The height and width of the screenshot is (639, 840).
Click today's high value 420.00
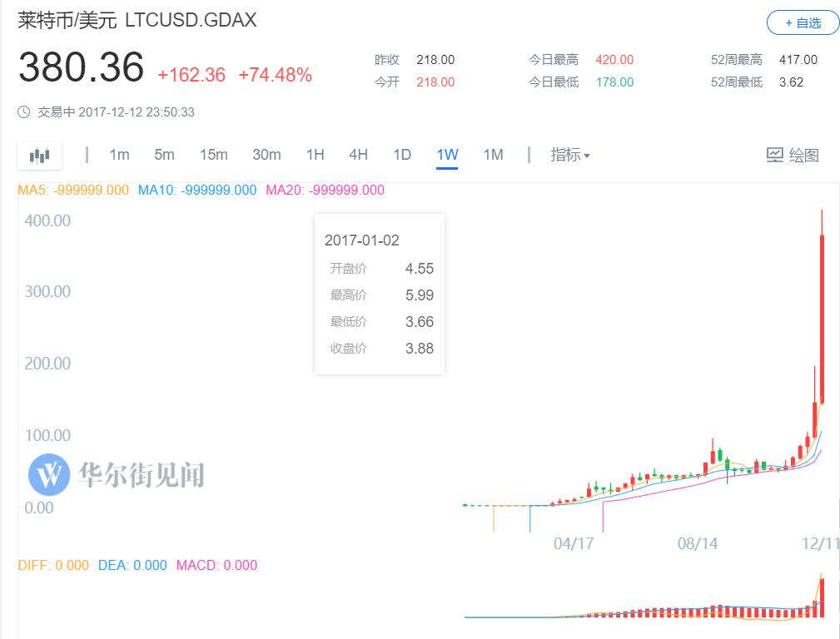[614, 59]
